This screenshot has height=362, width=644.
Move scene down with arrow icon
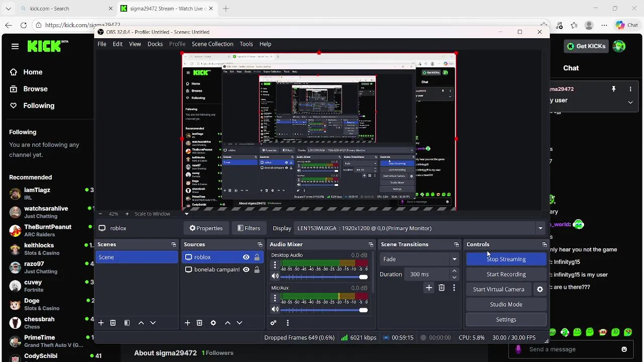click(x=153, y=323)
